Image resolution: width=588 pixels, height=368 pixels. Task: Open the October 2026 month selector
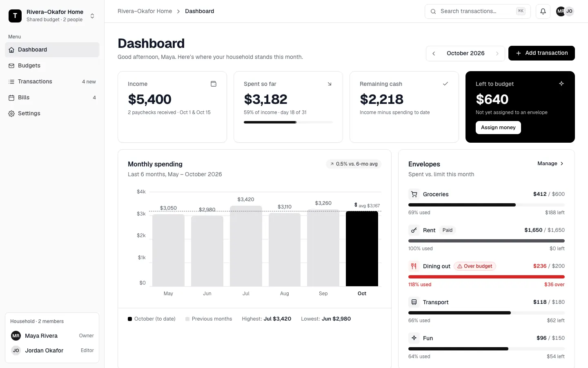(465, 54)
